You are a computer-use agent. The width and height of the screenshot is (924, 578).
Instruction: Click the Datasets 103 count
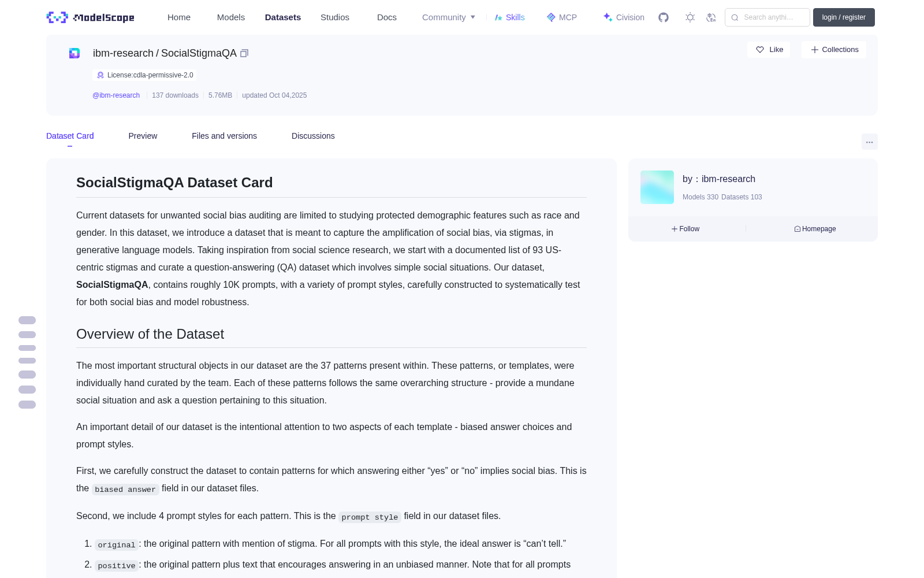[742, 197]
